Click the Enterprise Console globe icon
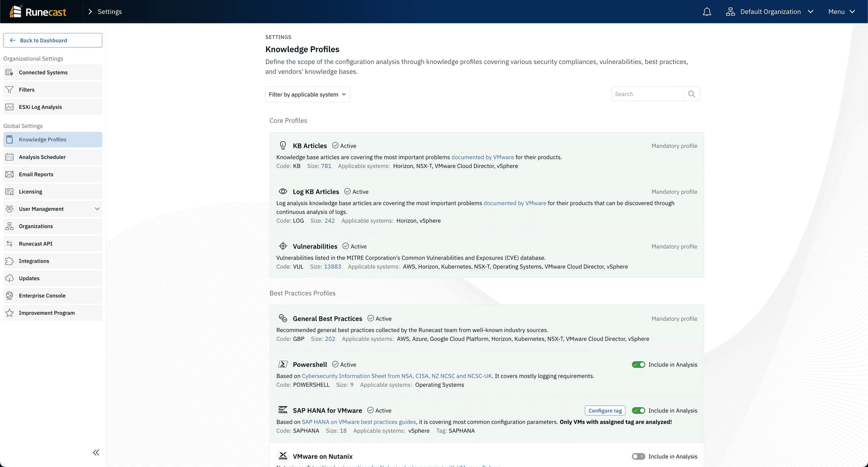868x467 pixels. [x=10, y=296]
